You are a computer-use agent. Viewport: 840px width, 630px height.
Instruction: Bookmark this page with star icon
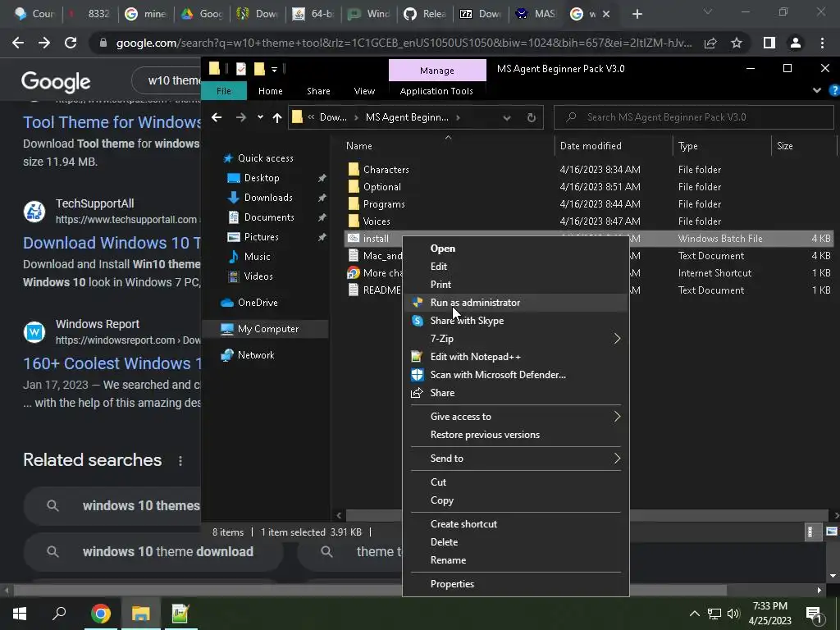737,43
